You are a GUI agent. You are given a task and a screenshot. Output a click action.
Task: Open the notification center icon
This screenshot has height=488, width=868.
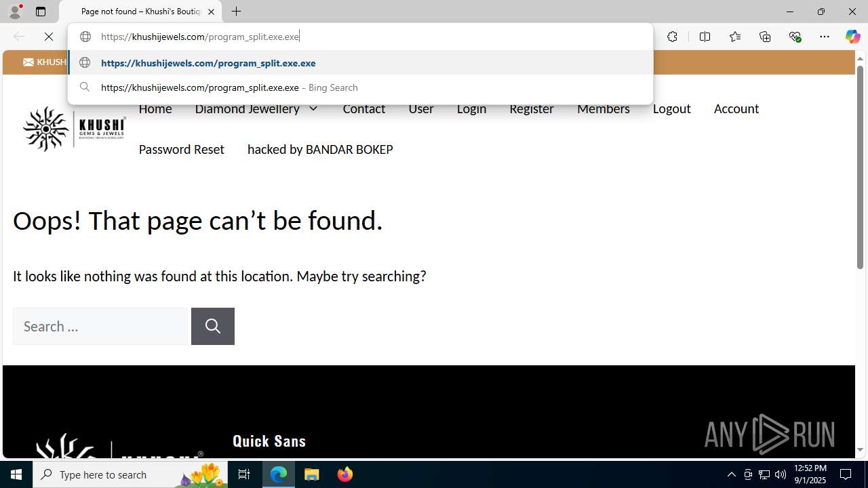click(x=846, y=474)
